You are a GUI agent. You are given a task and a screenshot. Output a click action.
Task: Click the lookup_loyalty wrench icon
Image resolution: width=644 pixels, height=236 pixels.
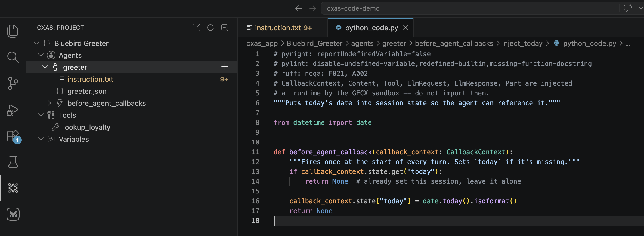tap(55, 127)
